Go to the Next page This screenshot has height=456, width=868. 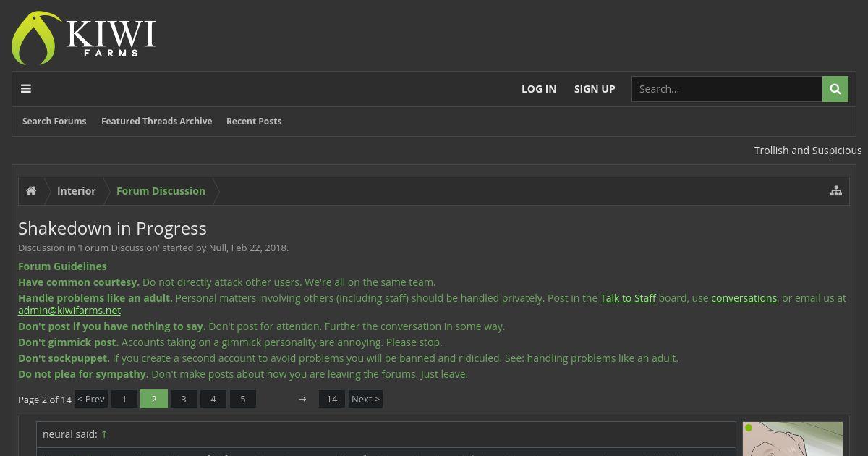(365, 399)
